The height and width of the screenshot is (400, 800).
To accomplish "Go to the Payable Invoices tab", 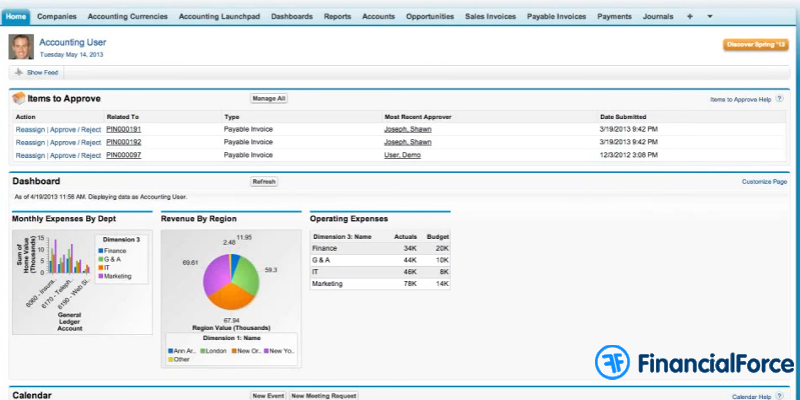I will (x=556, y=17).
